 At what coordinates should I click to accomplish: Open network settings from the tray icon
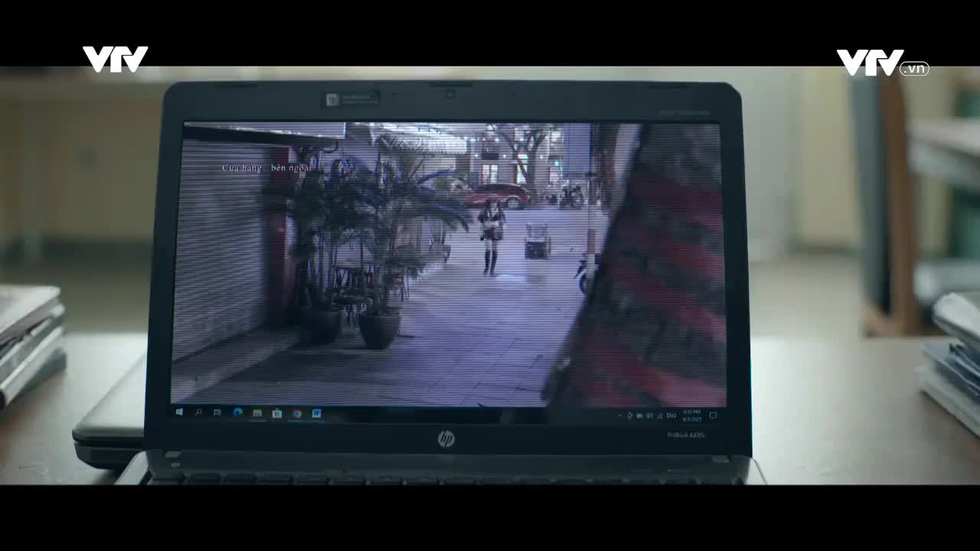[x=658, y=416]
